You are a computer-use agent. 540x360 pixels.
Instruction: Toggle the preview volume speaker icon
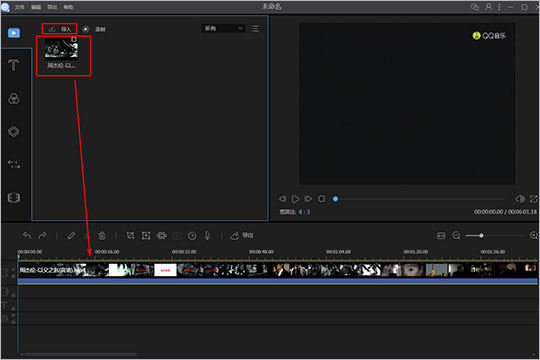pyautogui.click(x=520, y=199)
